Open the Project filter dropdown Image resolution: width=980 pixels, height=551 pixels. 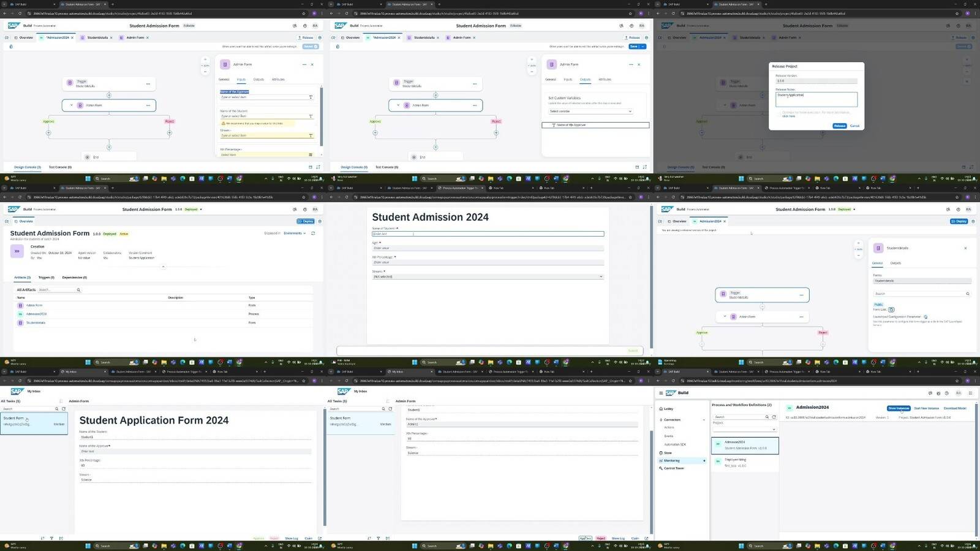(x=744, y=429)
